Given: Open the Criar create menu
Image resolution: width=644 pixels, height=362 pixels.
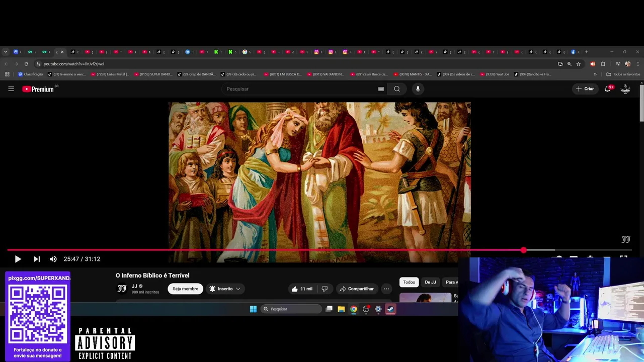Looking at the screenshot, I should pyautogui.click(x=585, y=89).
